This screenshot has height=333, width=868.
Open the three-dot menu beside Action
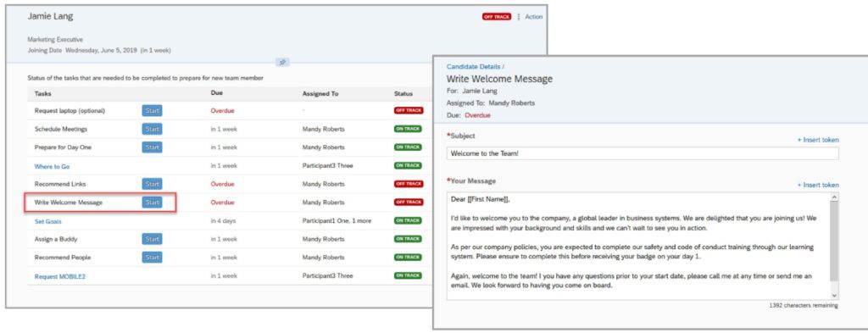(519, 17)
